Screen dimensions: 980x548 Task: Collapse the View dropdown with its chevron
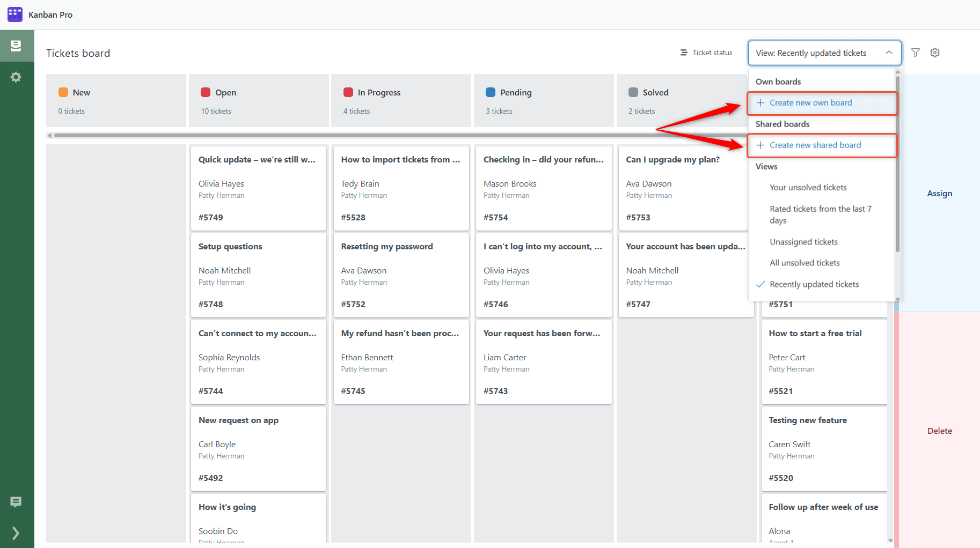tap(888, 53)
